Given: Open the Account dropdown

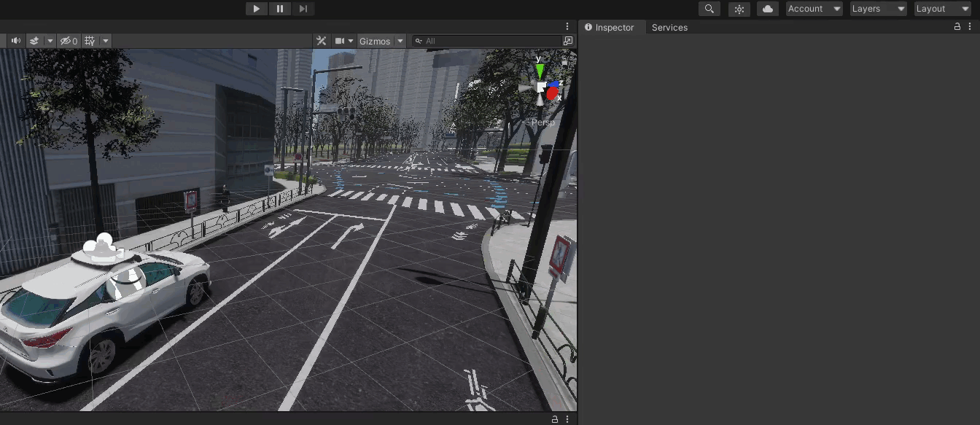Looking at the screenshot, I should [814, 9].
